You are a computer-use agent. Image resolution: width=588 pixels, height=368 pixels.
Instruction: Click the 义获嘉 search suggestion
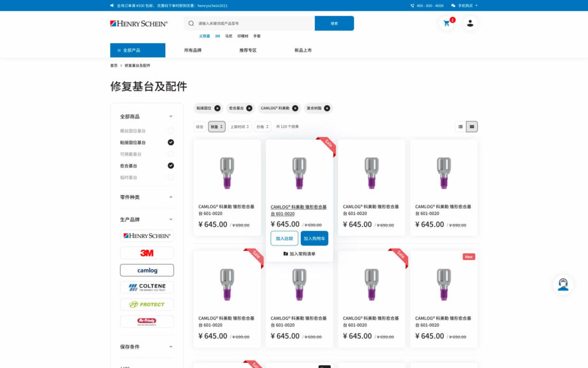(204, 36)
